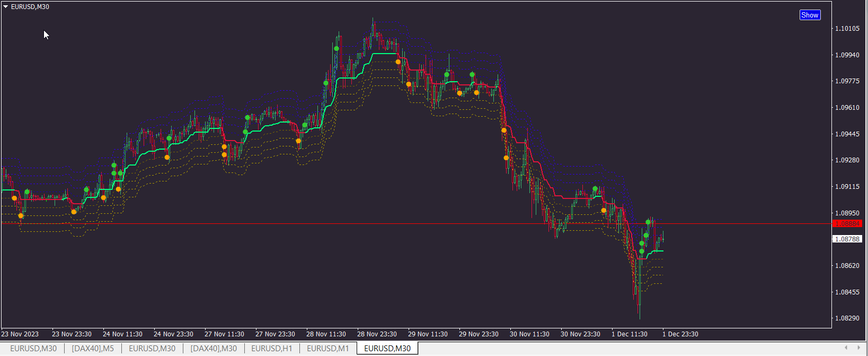868x356 pixels.
Task: Select the active EURUSD,M30 tab
Action: coord(387,349)
